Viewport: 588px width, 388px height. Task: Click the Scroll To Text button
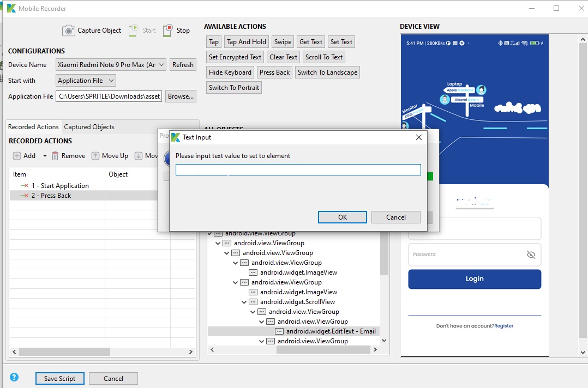(324, 57)
